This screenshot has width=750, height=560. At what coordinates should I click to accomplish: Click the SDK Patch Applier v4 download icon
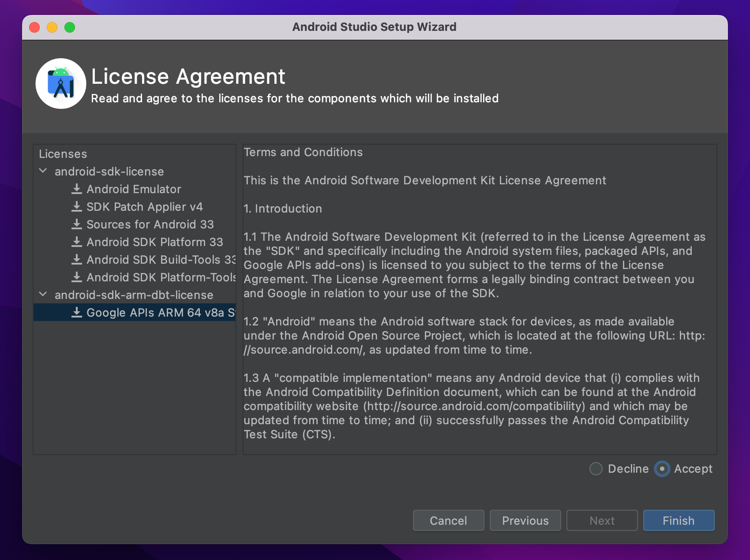pos(77,206)
